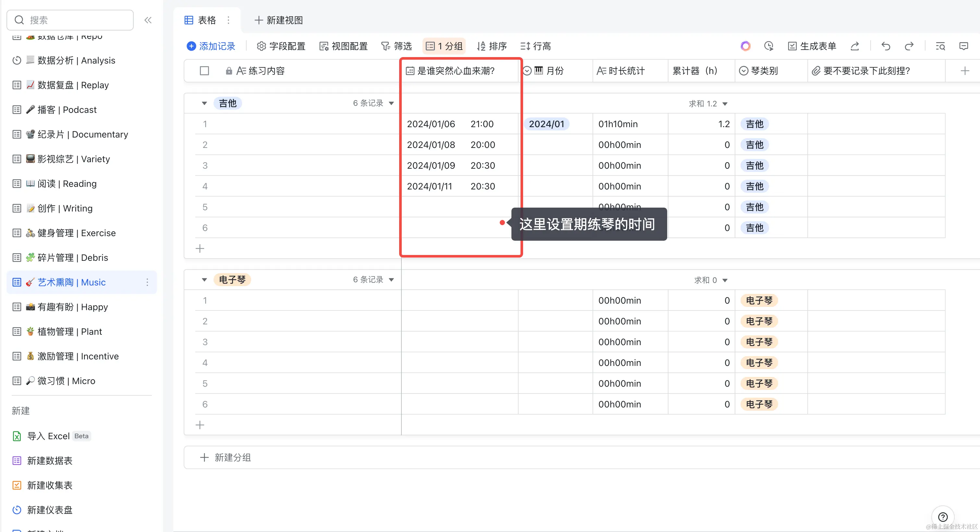Viewport: 980px width, 532px height.
Task: Open the colorful AI assistant ring icon
Action: point(745,46)
